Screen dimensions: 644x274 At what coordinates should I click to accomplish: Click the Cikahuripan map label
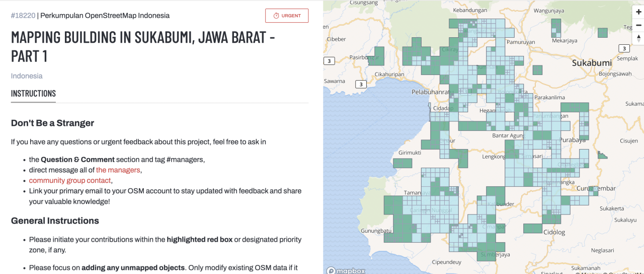click(x=389, y=75)
